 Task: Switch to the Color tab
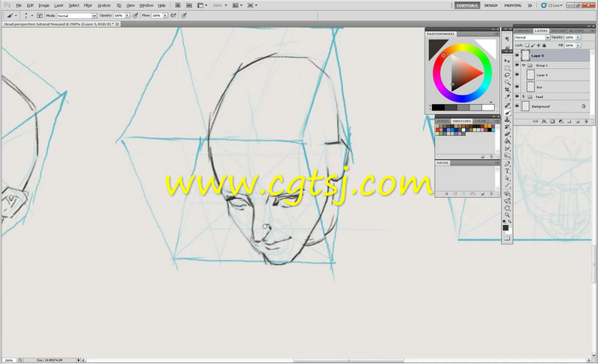pos(480,121)
